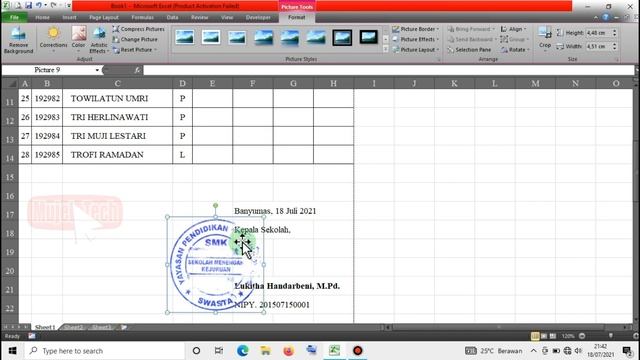Select Normal view in status bar

click(535, 336)
